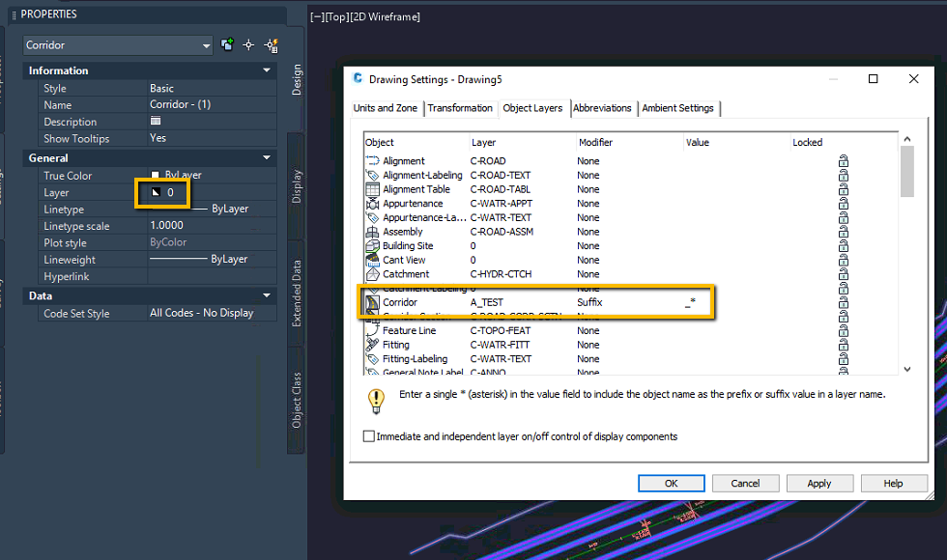Toggle the lock for the Feature Line row
Screen dimensions: 947x560
click(843, 330)
